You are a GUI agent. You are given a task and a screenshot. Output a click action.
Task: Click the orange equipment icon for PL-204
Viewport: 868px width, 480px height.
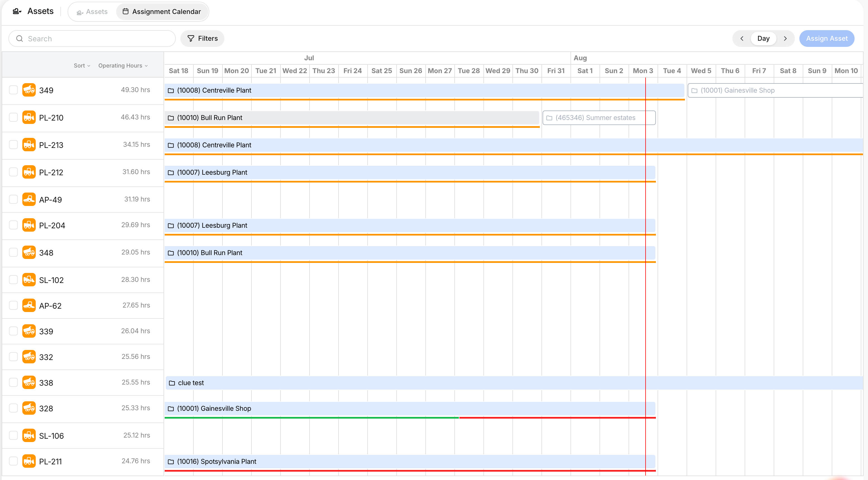click(x=29, y=225)
